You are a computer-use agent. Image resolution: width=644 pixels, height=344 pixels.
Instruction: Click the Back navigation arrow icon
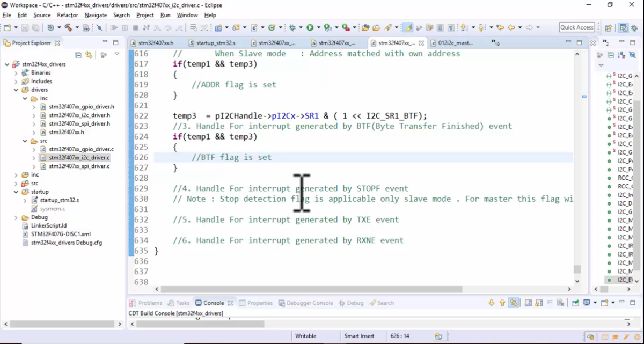pyautogui.click(x=511, y=27)
